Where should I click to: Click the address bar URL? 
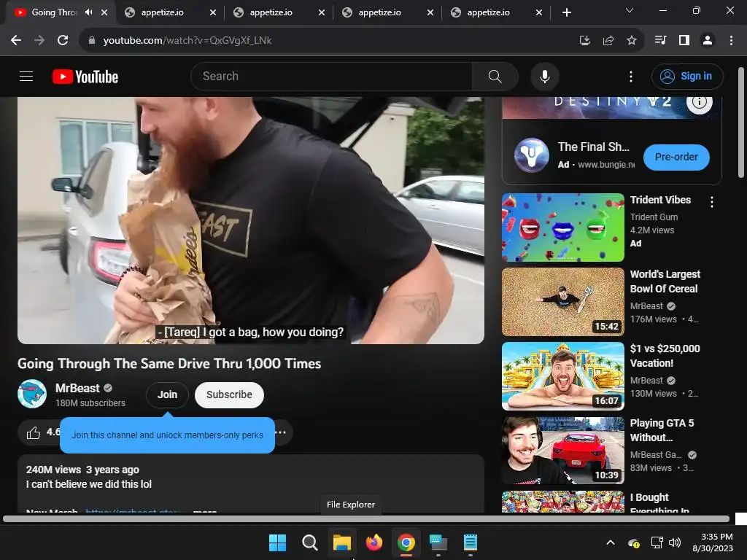click(x=187, y=41)
